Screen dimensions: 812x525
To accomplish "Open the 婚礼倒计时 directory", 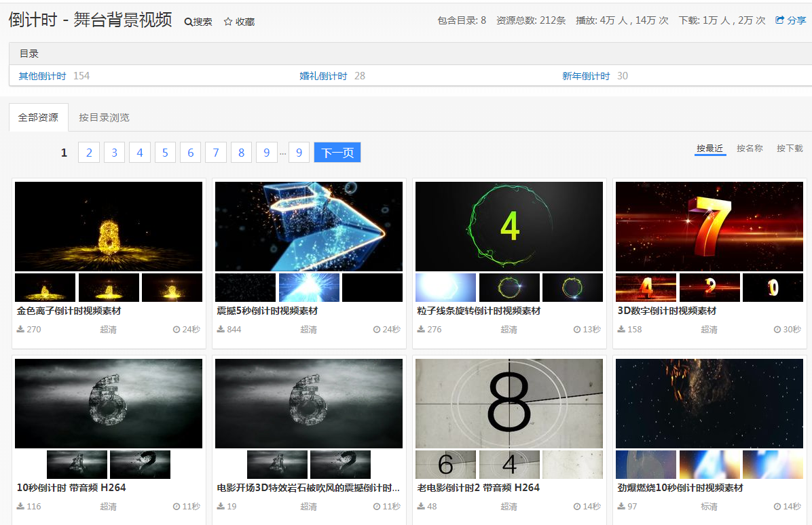I will (323, 76).
